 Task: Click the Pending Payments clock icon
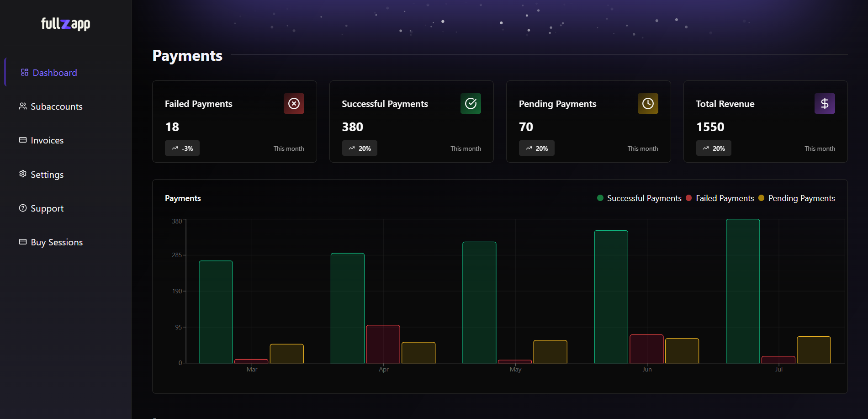pyautogui.click(x=648, y=103)
